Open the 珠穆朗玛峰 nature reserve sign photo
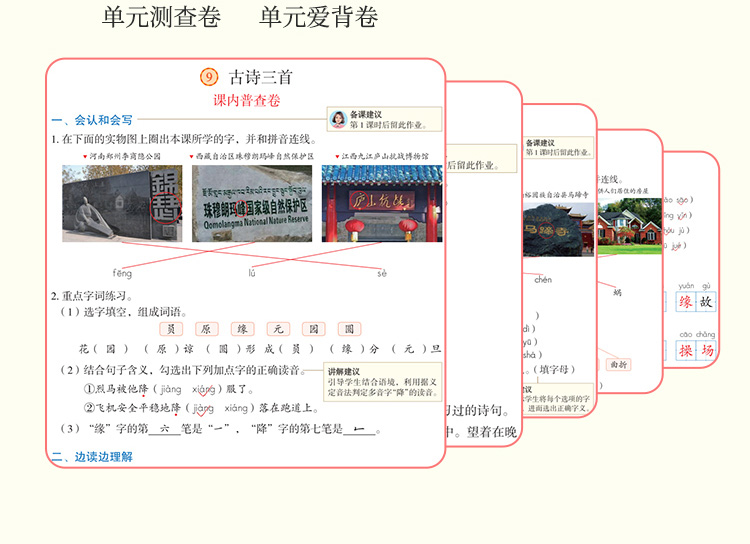This screenshot has width=750, height=544. coord(252,203)
